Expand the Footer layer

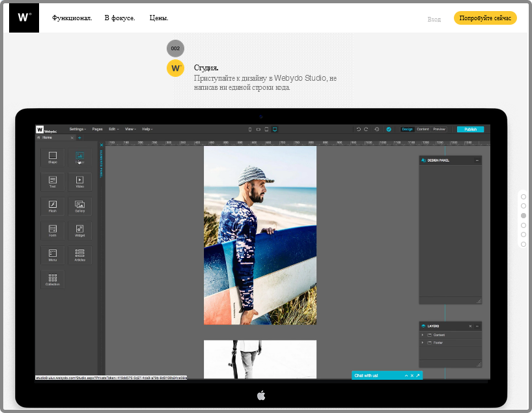tap(423, 343)
